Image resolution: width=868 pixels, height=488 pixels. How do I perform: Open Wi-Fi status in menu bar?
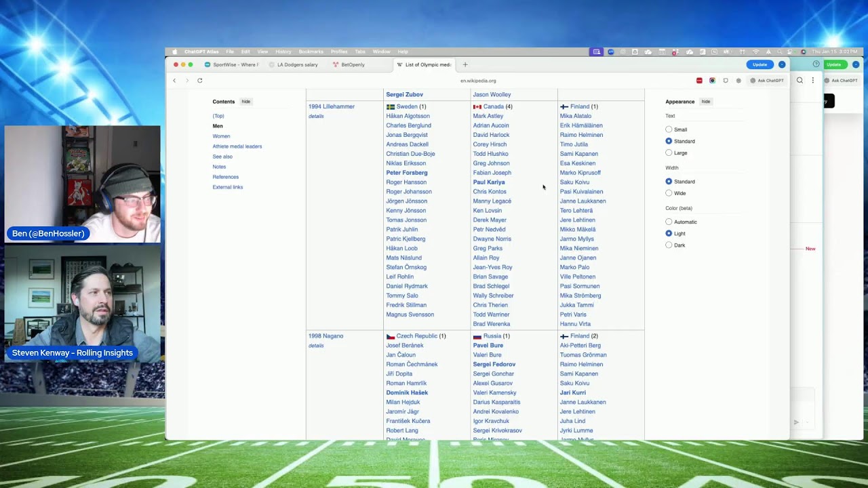coord(756,52)
